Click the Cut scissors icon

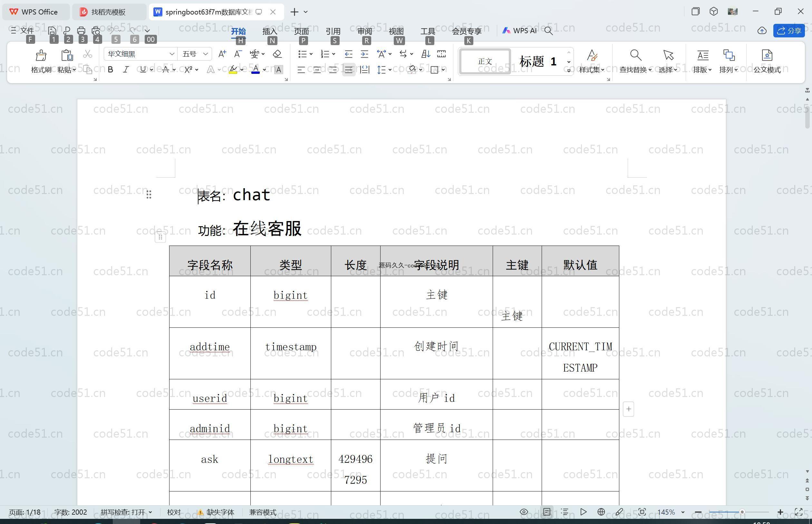pos(87,54)
